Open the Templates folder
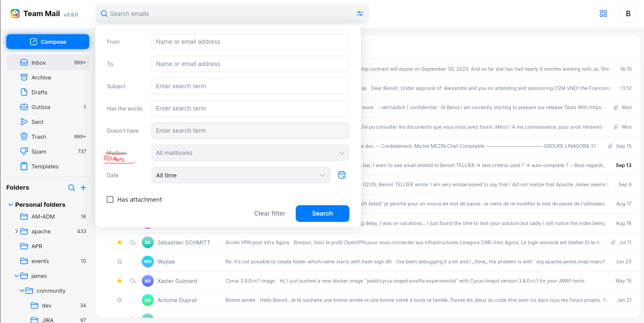Screen dimensions: 644x323 [44, 166]
